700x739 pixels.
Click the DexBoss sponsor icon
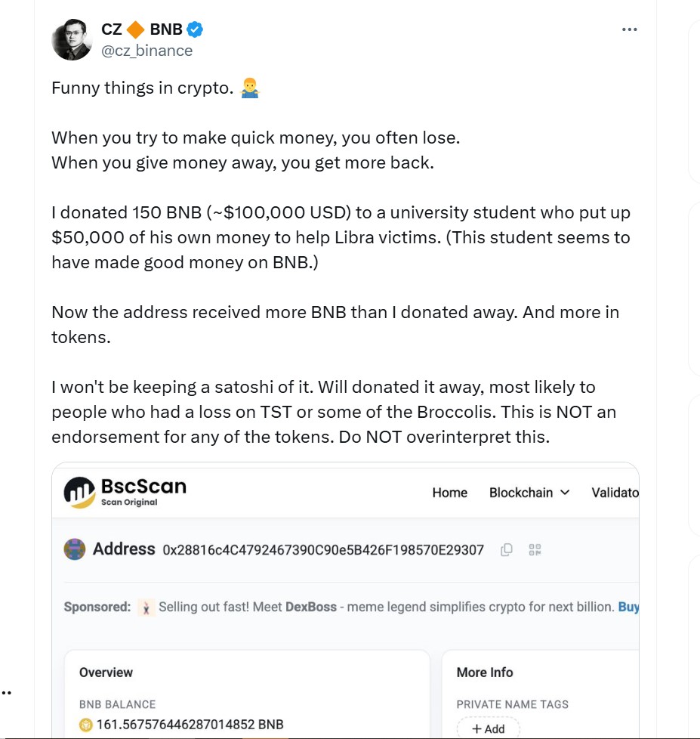tap(146, 607)
